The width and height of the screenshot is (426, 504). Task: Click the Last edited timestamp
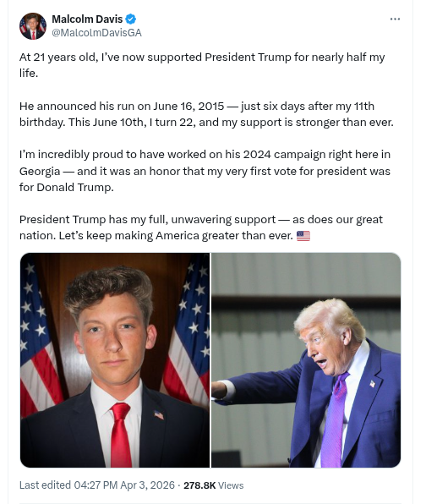point(97,485)
